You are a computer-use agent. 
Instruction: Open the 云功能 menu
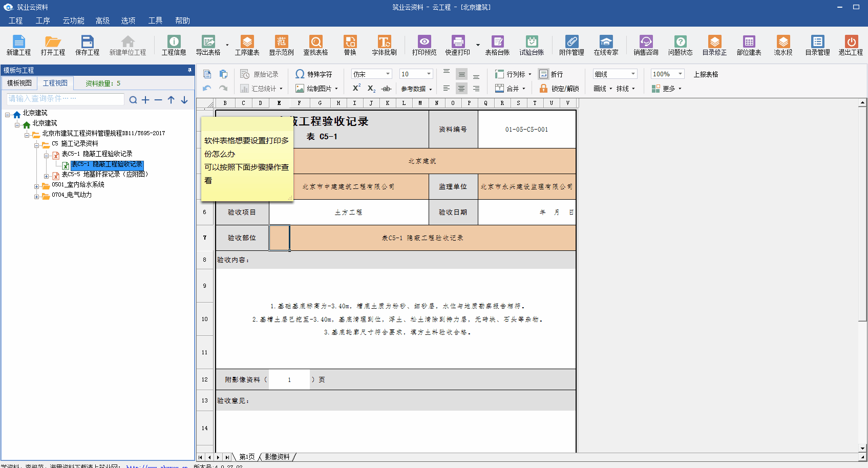(73, 20)
